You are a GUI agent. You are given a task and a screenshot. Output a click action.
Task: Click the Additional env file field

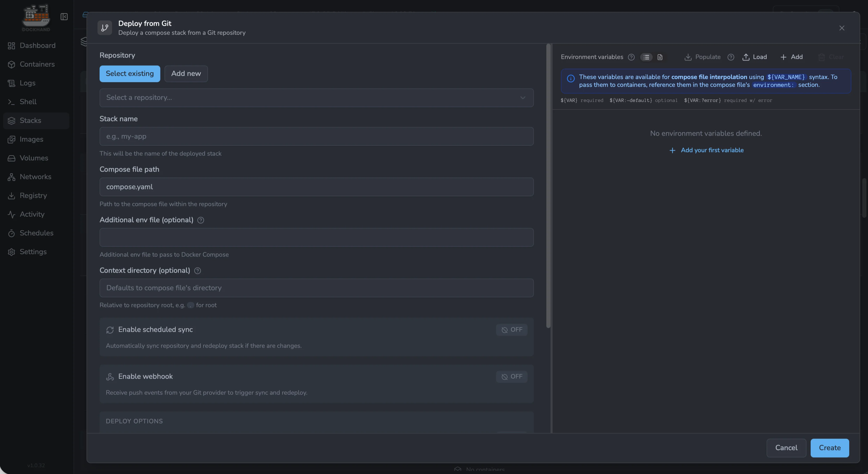pos(316,237)
